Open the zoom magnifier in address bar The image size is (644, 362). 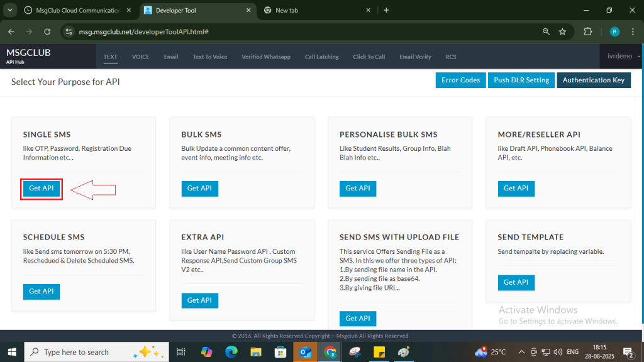coord(546,31)
